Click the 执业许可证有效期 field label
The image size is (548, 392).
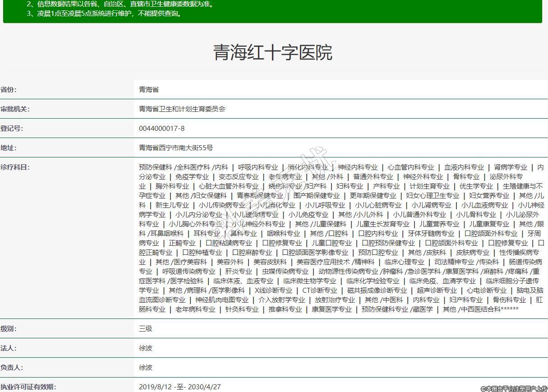28,387
